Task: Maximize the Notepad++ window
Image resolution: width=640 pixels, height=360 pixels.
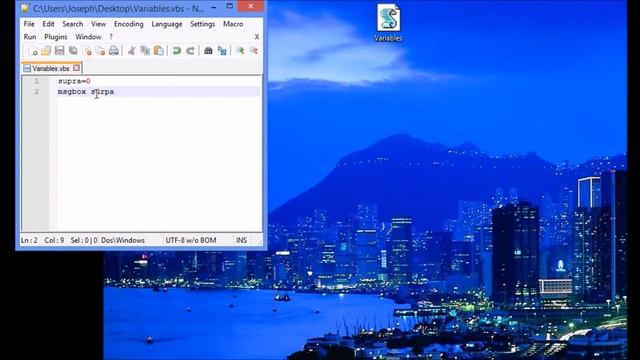Action: (x=229, y=7)
